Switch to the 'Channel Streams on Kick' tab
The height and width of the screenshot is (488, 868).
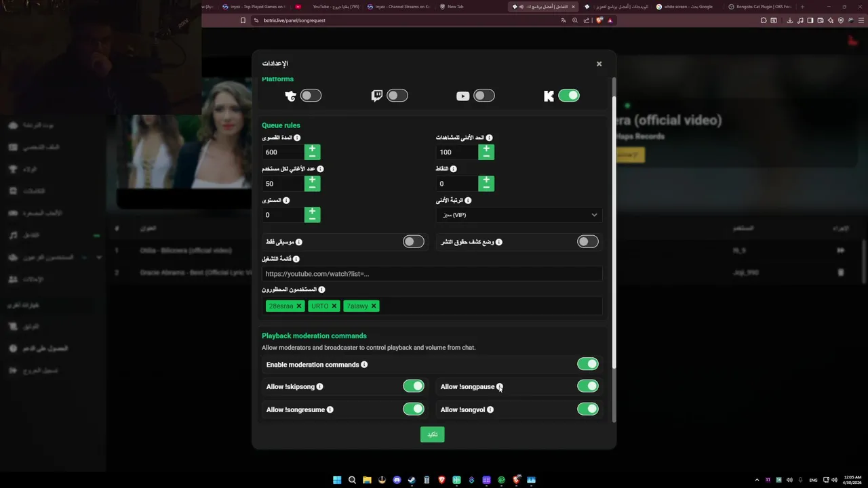click(x=399, y=7)
